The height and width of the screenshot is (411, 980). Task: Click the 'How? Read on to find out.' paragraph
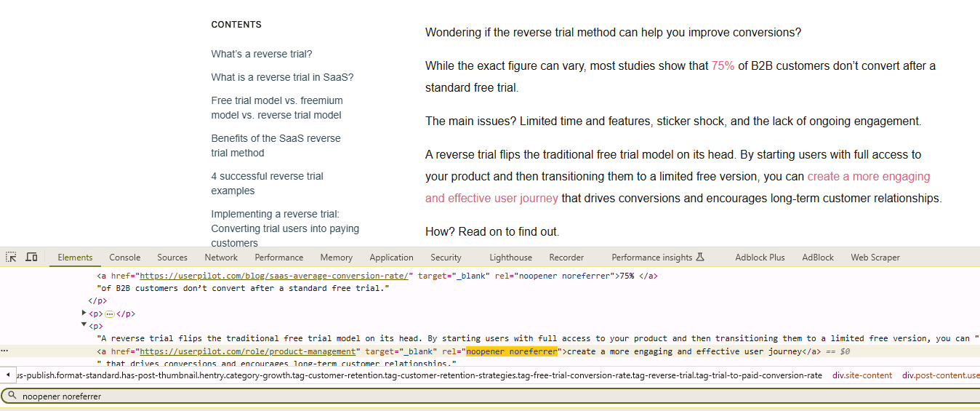(x=492, y=232)
